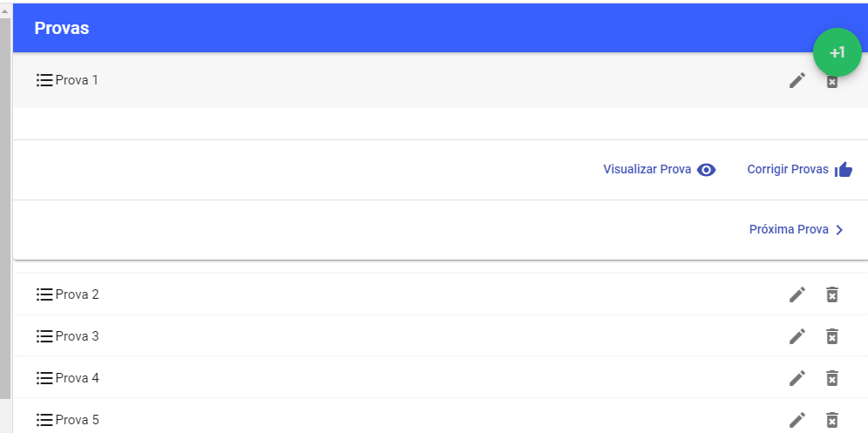Screen dimensions: 868x433
Task: Collapse the expanded Prova 1 panel
Action: (349, 80)
